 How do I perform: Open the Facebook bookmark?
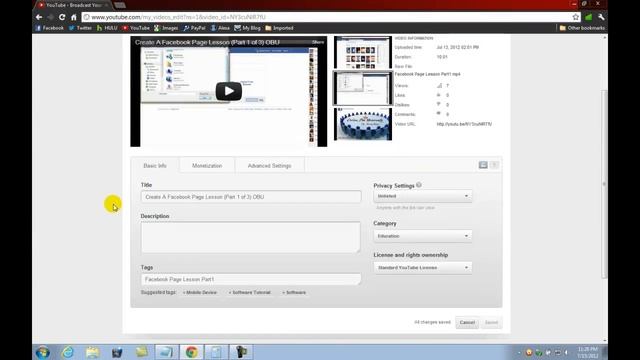point(49,28)
